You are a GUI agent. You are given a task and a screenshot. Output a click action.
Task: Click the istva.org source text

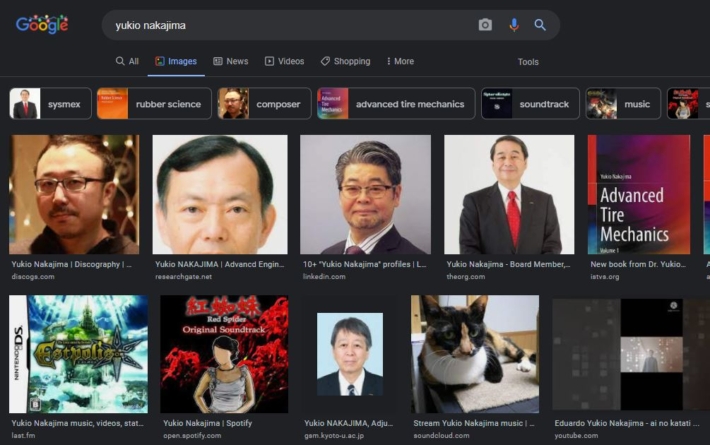pos(604,276)
